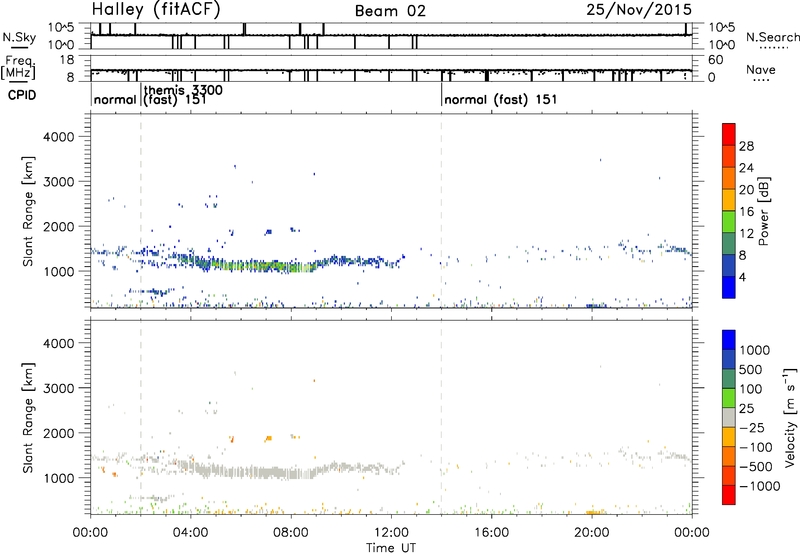Click the orange echo cluster near 20:00 in velocity panel

pyautogui.click(x=595, y=512)
